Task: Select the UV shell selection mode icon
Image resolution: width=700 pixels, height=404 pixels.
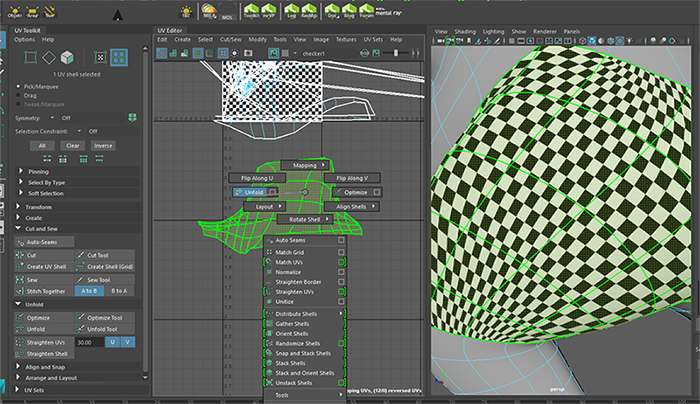Action: (118, 59)
